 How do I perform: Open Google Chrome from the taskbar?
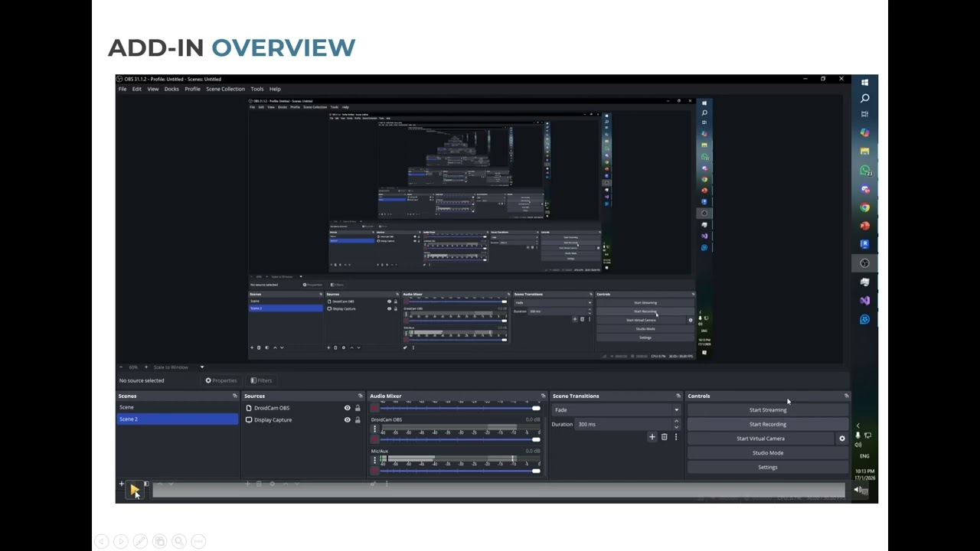(864, 207)
